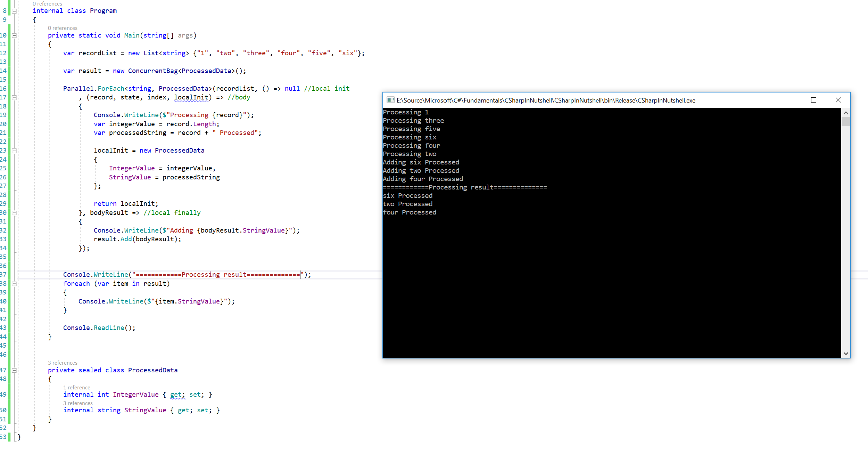Collapse the lambda body region at line 17
Image resolution: width=868 pixels, height=453 pixels.
(x=14, y=98)
